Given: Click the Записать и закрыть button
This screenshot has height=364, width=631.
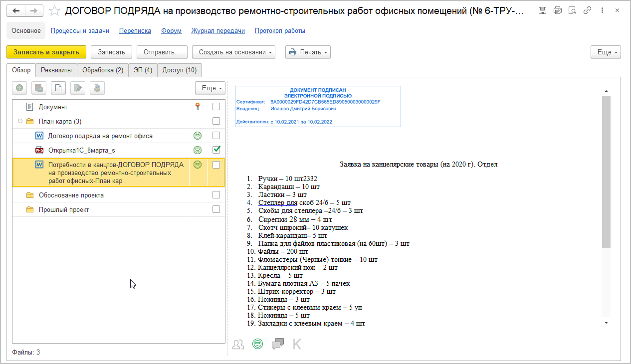Looking at the screenshot, I should pos(46,52).
